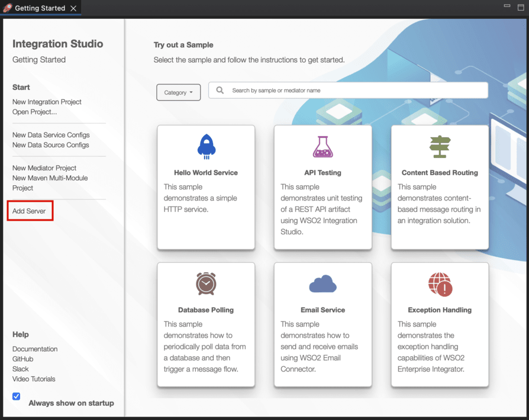The height and width of the screenshot is (420, 529).
Task: Click the globe warning Exception Handling icon
Action: click(x=440, y=285)
